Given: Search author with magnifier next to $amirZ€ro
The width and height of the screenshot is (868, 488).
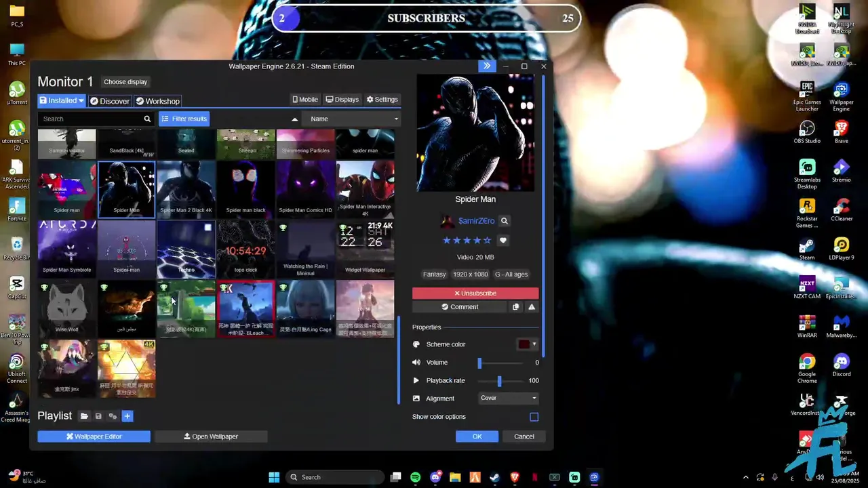Looking at the screenshot, I should 504,221.
